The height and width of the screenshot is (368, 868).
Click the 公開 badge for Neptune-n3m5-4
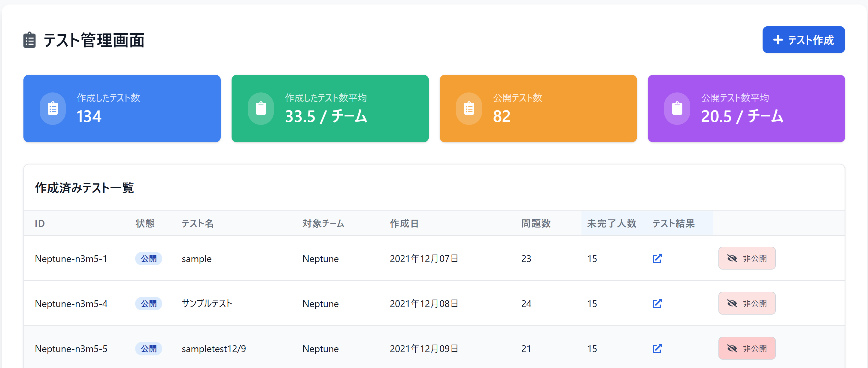[x=149, y=304]
